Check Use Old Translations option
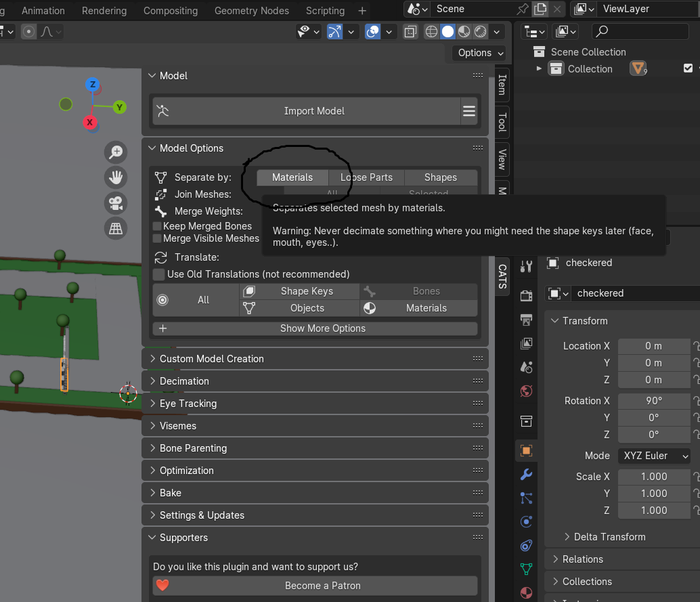 [x=158, y=274]
